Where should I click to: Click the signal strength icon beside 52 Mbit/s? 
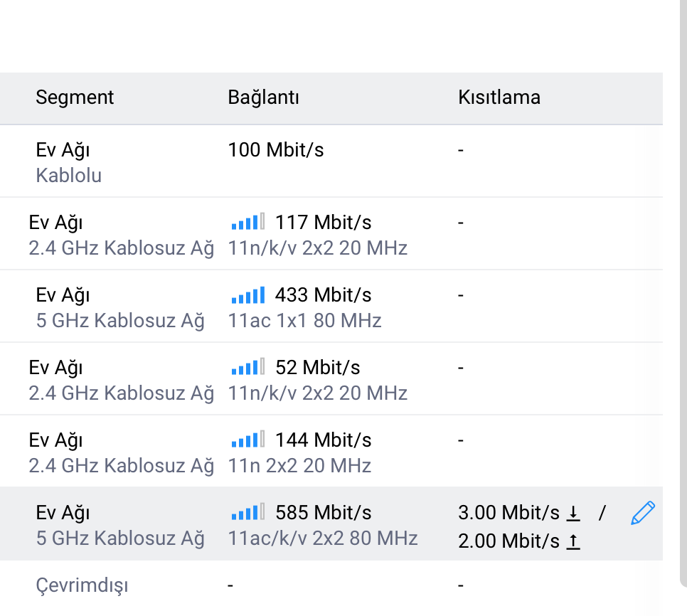(x=248, y=366)
